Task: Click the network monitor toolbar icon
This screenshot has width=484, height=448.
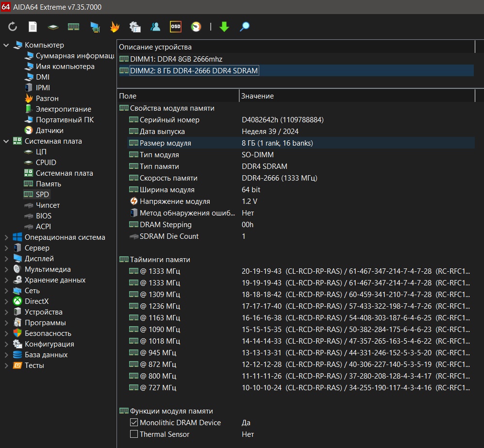Action: pyautogui.click(x=95, y=27)
